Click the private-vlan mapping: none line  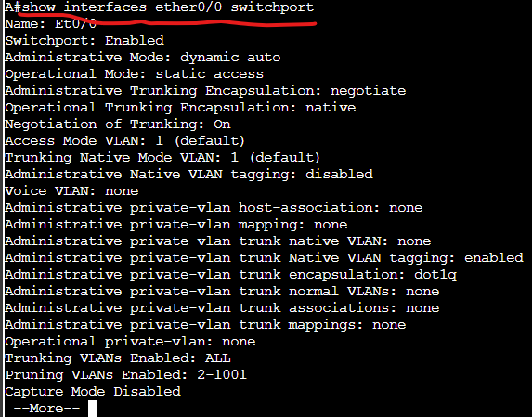click(176, 225)
